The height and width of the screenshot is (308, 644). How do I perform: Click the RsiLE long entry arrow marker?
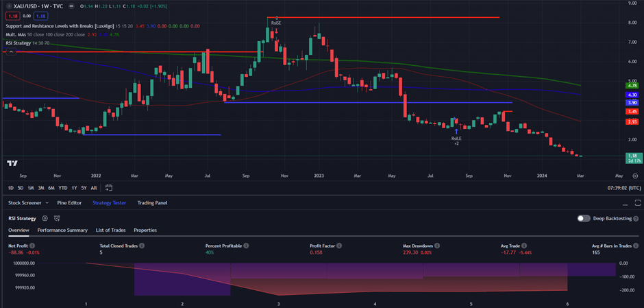[456, 132]
